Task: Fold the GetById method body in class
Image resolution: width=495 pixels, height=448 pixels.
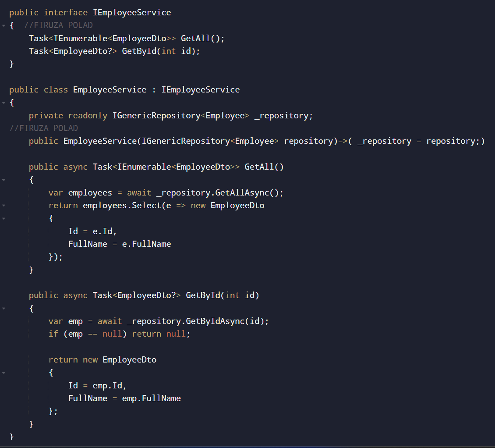Action: click(x=4, y=308)
